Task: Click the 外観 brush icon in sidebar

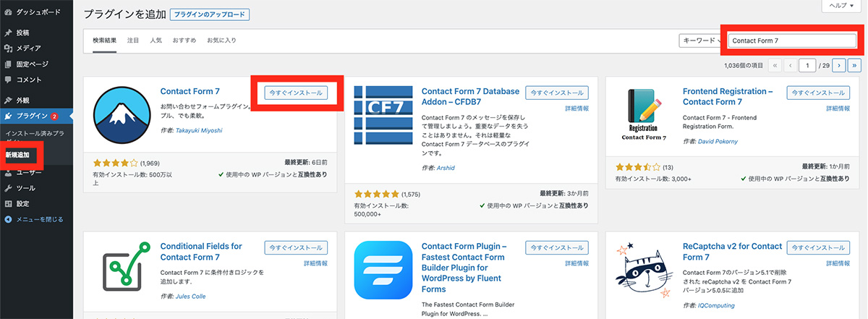Action: 8,101
